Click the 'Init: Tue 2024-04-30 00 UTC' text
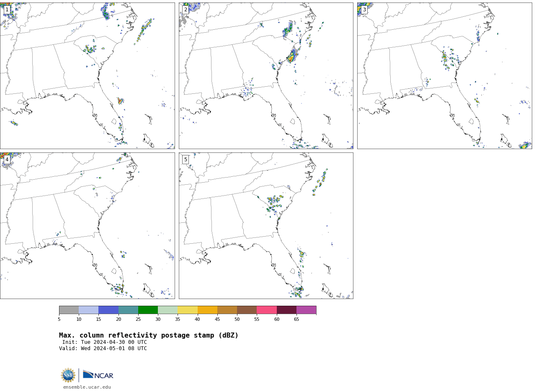The width and height of the screenshot is (536, 392). [x=105, y=342]
